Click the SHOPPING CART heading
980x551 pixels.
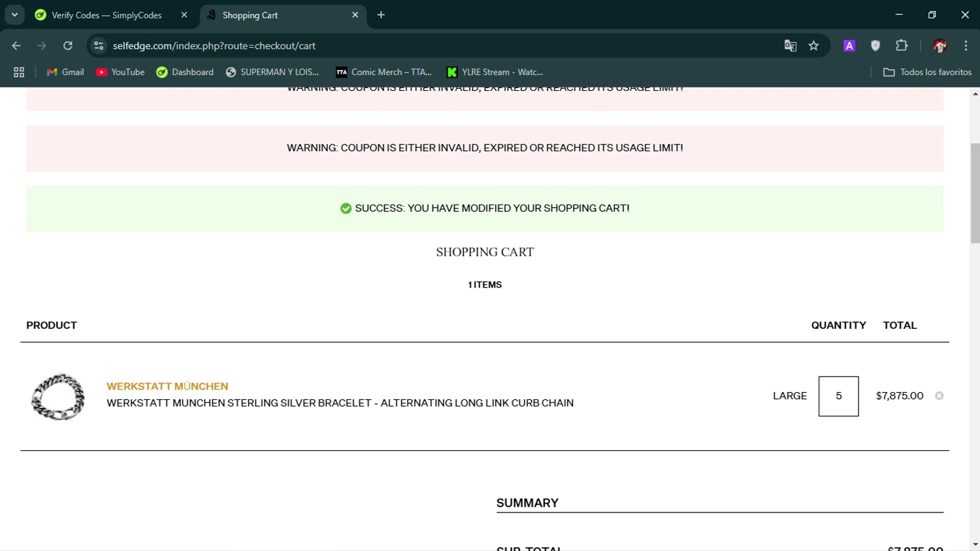tap(485, 252)
